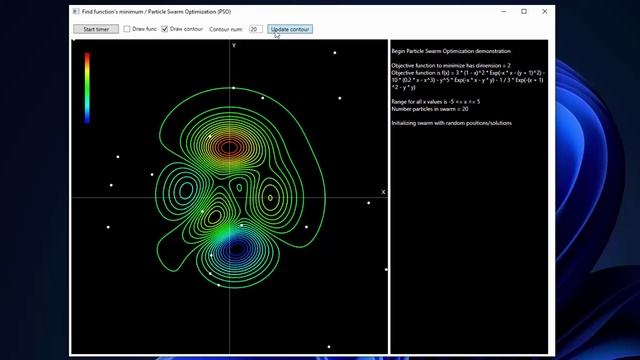Screen dimensions: 640x360
Task: Click the 'Range for all x values' line
Action: (x=436, y=102)
